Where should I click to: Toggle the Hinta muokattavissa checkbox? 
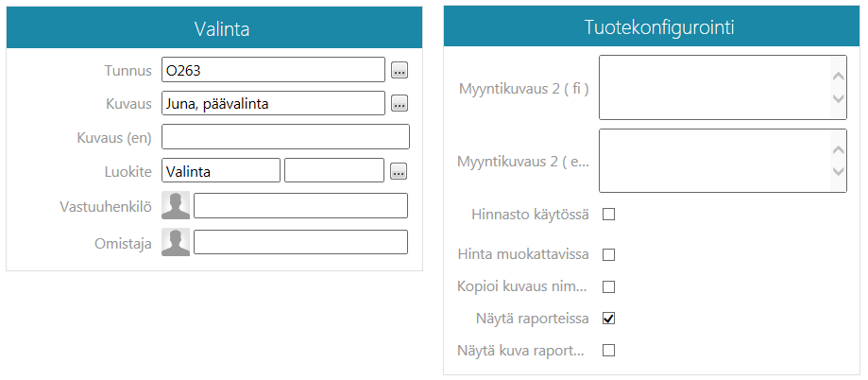click(609, 254)
